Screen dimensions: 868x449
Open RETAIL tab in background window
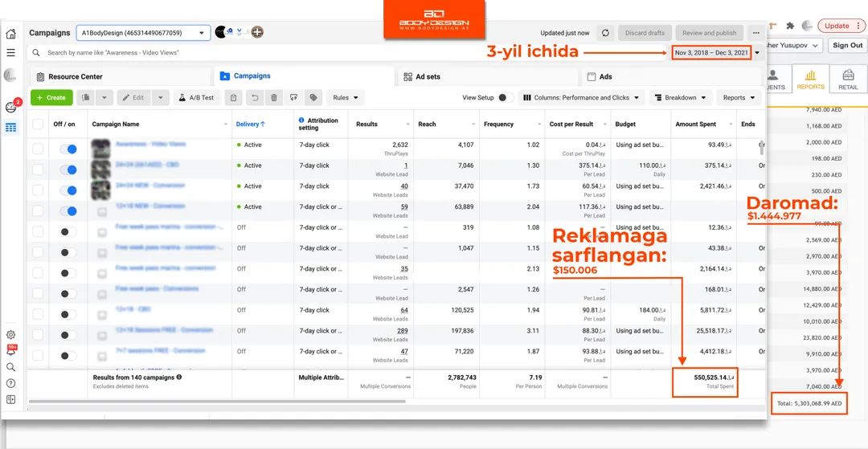pos(848,80)
